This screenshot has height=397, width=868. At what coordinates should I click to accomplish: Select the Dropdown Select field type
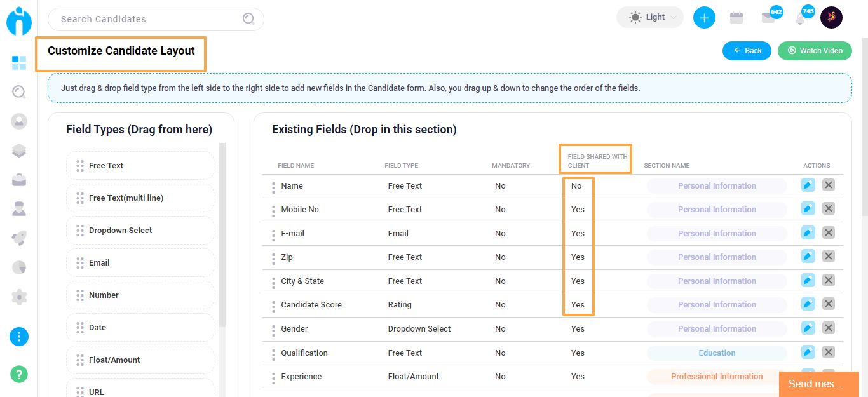click(x=140, y=230)
